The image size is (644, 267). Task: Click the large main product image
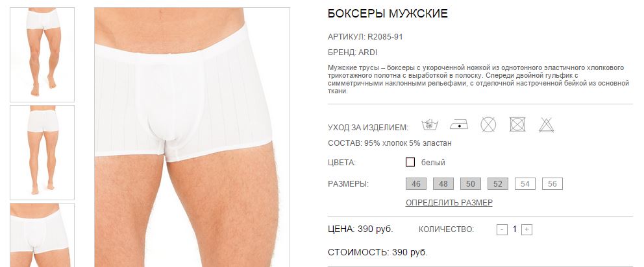point(192,137)
